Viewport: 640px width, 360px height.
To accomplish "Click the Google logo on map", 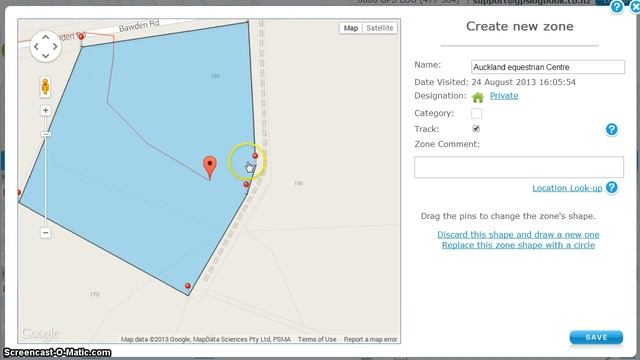I will click(40, 333).
